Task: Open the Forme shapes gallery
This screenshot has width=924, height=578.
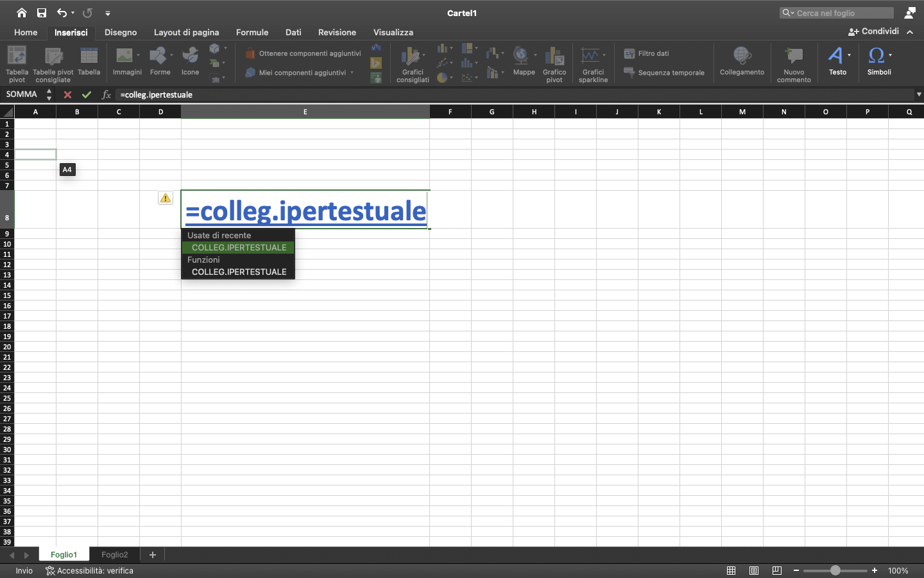Action: [x=158, y=62]
